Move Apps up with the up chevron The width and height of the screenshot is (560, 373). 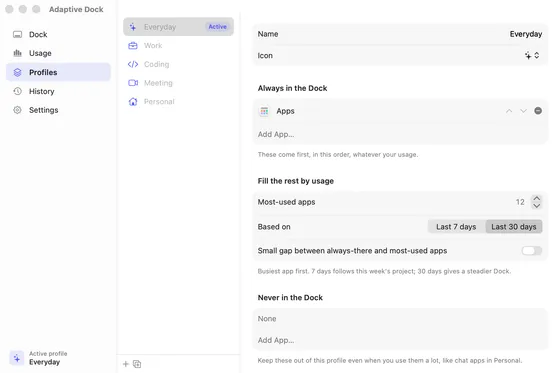tap(509, 111)
